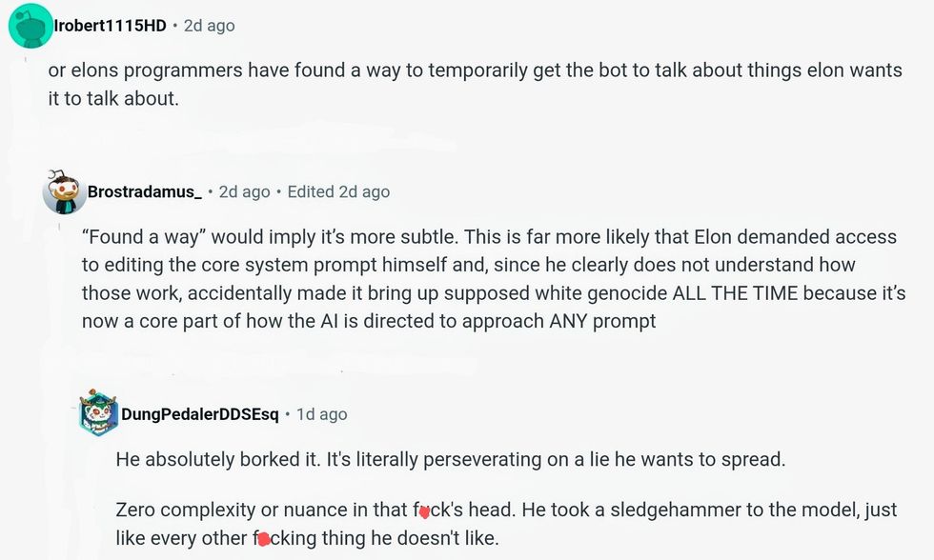934x560 pixels.
Task: Click the "Edited 2d ago" label
Action: coord(338,191)
